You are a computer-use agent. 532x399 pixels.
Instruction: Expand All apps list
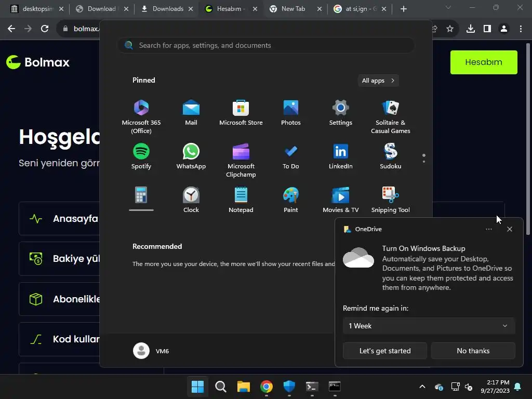click(378, 81)
